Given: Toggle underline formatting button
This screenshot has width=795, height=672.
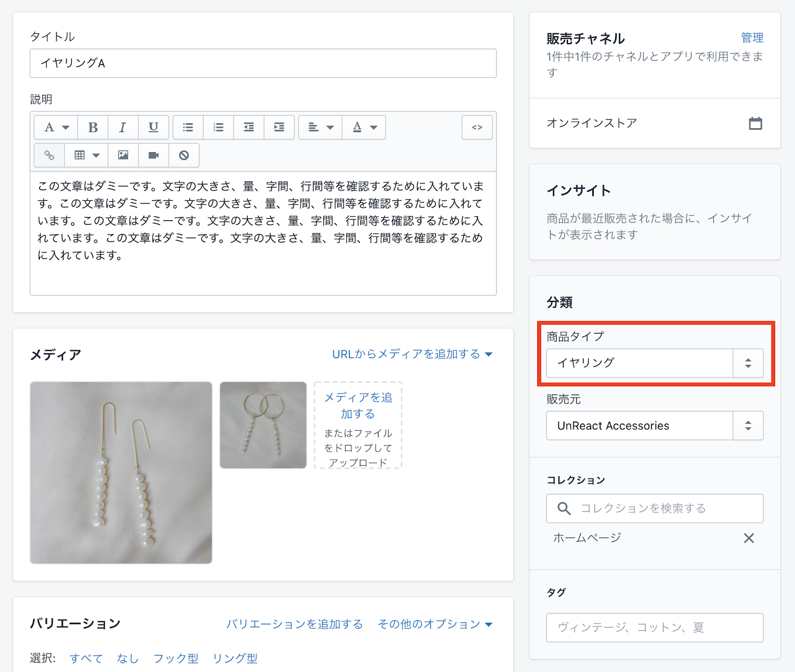Looking at the screenshot, I should [154, 128].
